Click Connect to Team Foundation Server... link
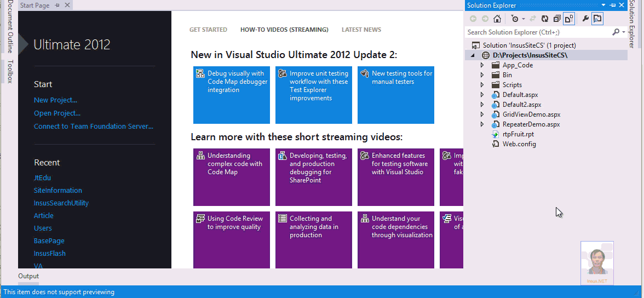 (94, 126)
